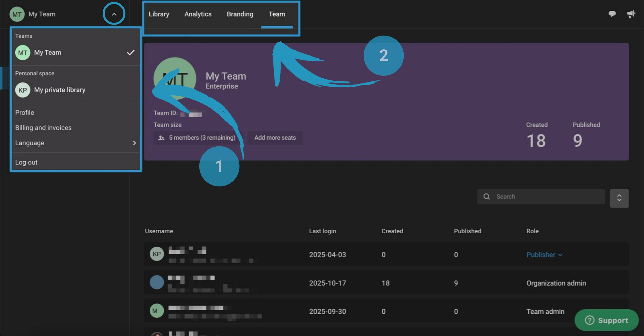Click Add more seats button

point(275,137)
